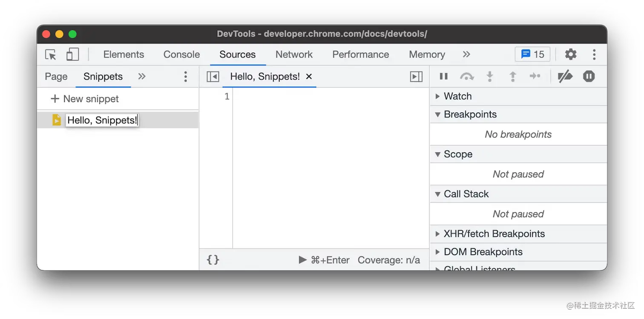This screenshot has height=319, width=644.
Task: Pretty print code with braces icon
Action: click(213, 260)
